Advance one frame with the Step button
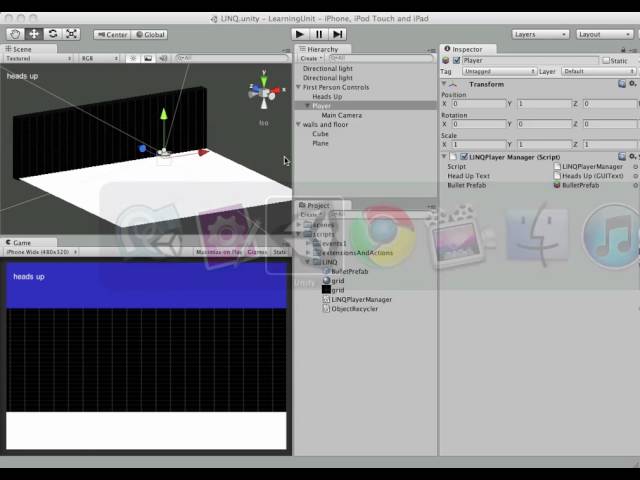 click(x=338, y=34)
